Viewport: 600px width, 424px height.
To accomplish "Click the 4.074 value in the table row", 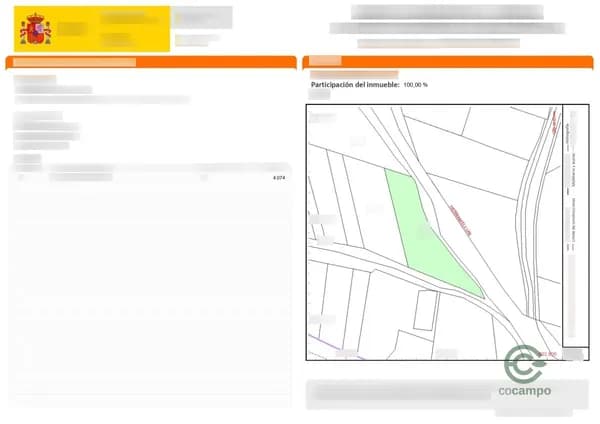I will (278, 177).
